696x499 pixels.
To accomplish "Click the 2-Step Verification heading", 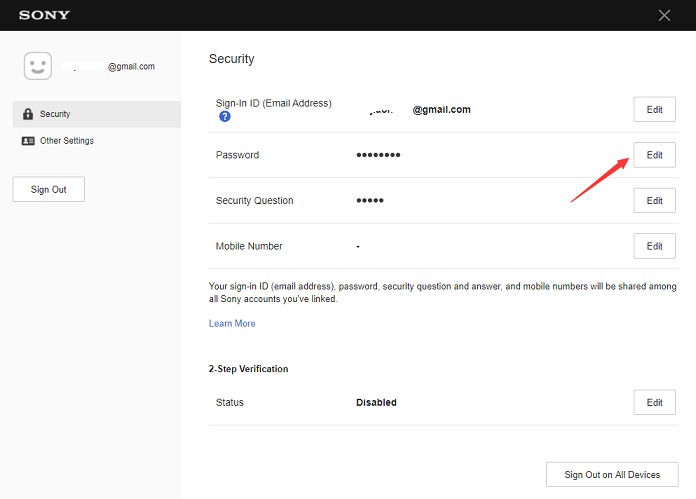I will pos(249,369).
